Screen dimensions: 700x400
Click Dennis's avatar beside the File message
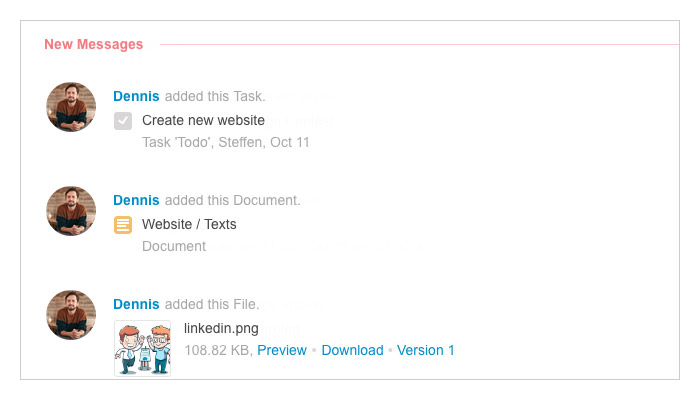(71, 315)
